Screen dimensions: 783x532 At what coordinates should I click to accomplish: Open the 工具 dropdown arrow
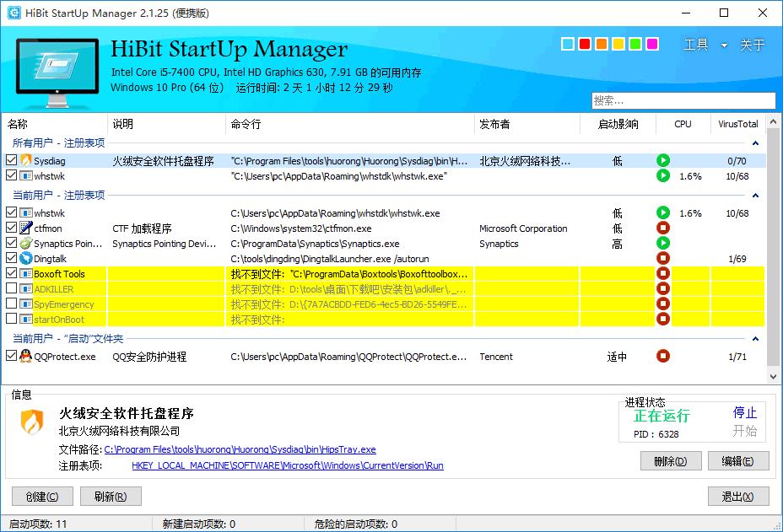(x=724, y=46)
